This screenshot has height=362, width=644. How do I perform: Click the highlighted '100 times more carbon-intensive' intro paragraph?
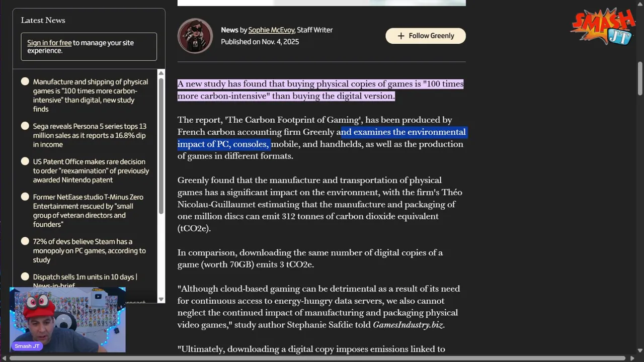point(320,89)
